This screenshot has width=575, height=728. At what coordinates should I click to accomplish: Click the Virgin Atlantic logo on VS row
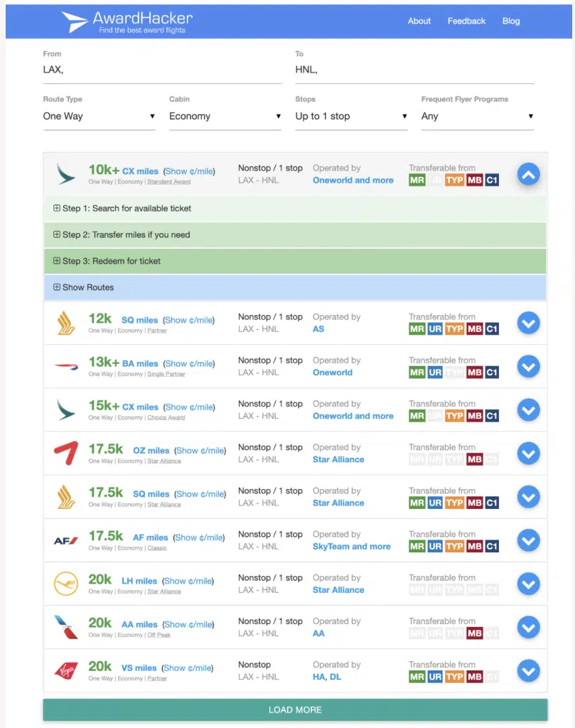pos(66,670)
